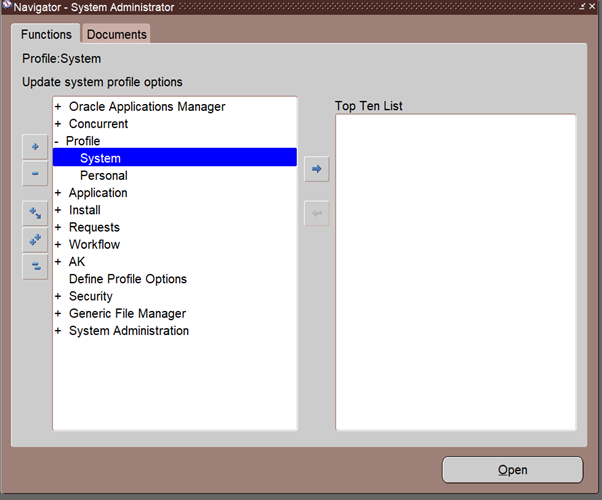The height and width of the screenshot is (500, 602).
Task: Expand the Oracle Applications Manager node
Action: click(58, 107)
